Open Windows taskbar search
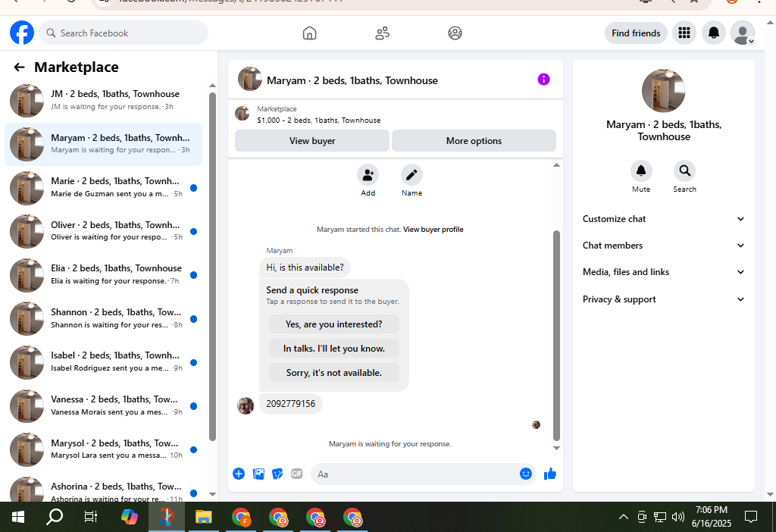This screenshot has width=776, height=532. (x=55, y=517)
